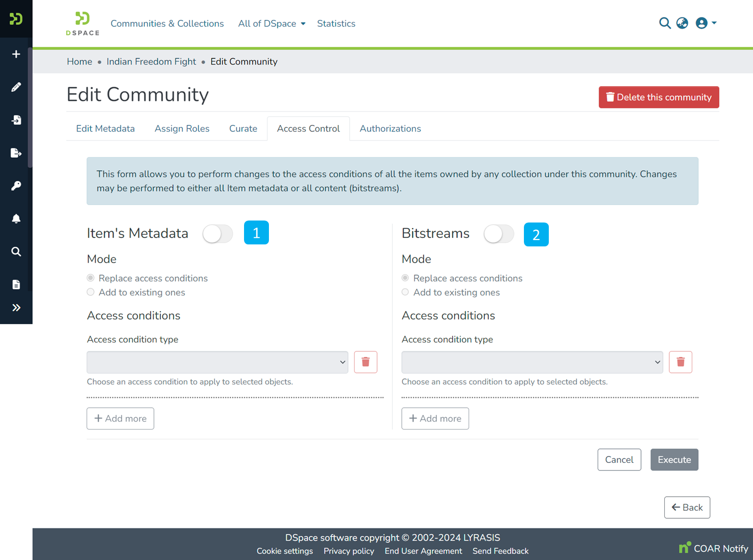
Task: Open the Export sidebar icon
Action: pyautogui.click(x=16, y=153)
